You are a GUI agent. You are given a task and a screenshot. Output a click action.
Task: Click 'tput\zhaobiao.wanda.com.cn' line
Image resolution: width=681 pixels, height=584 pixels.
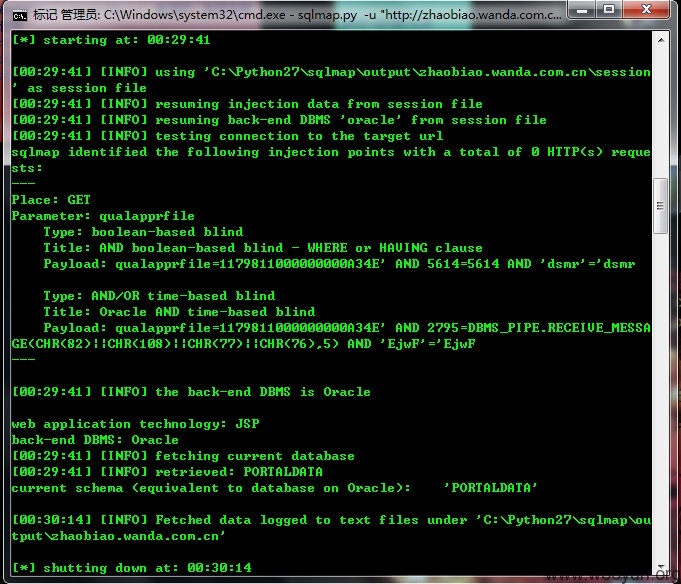[x=118, y=536]
